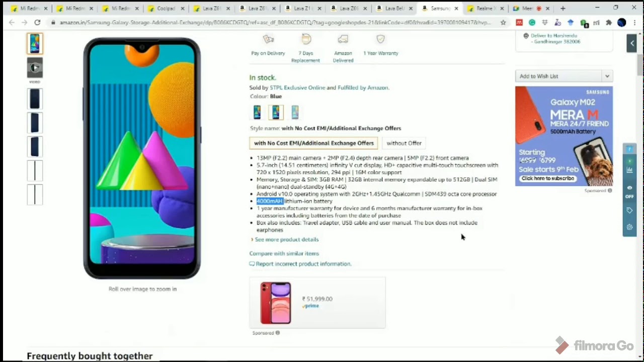Open the Add to Wish List dropdown arrow
Screen dimensions: 644x362
click(607, 76)
